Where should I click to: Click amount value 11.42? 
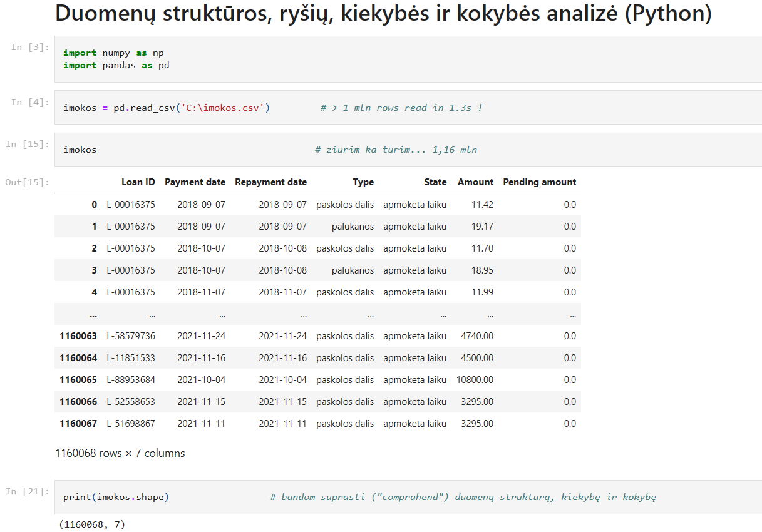click(x=482, y=205)
